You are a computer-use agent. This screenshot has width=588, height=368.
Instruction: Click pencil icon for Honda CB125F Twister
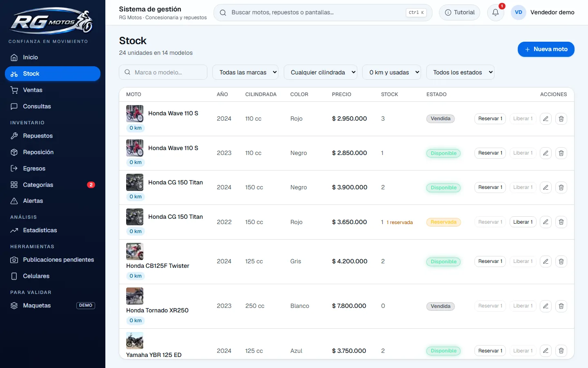coord(546,261)
